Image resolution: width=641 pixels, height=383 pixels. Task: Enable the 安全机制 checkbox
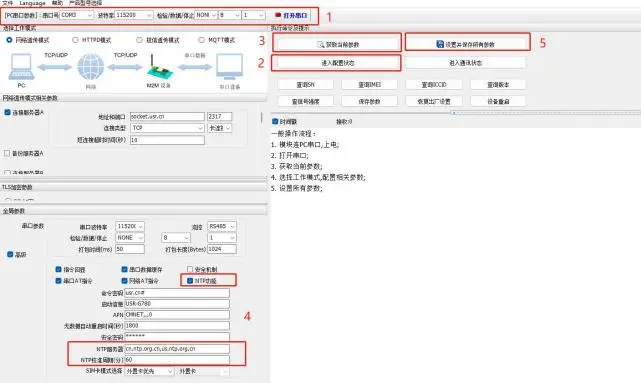coord(190,269)
